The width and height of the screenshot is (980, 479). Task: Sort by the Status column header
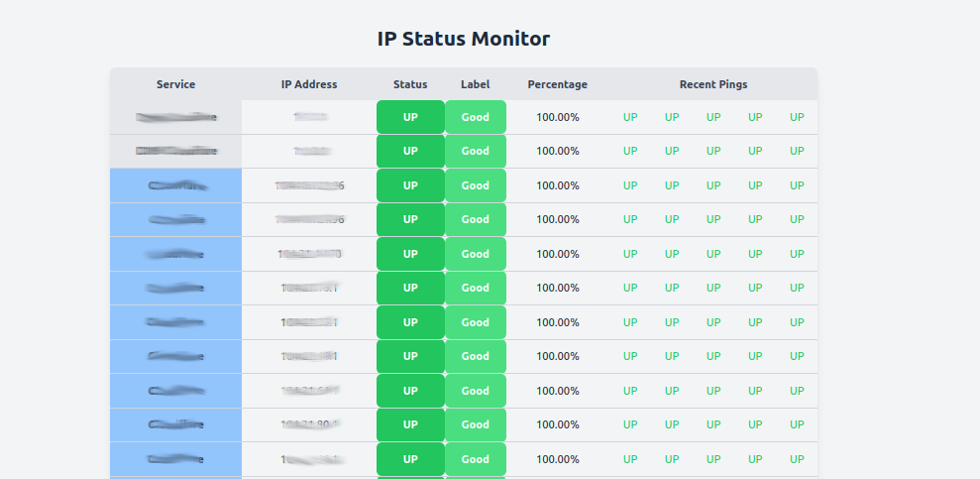tap(410, 84)
